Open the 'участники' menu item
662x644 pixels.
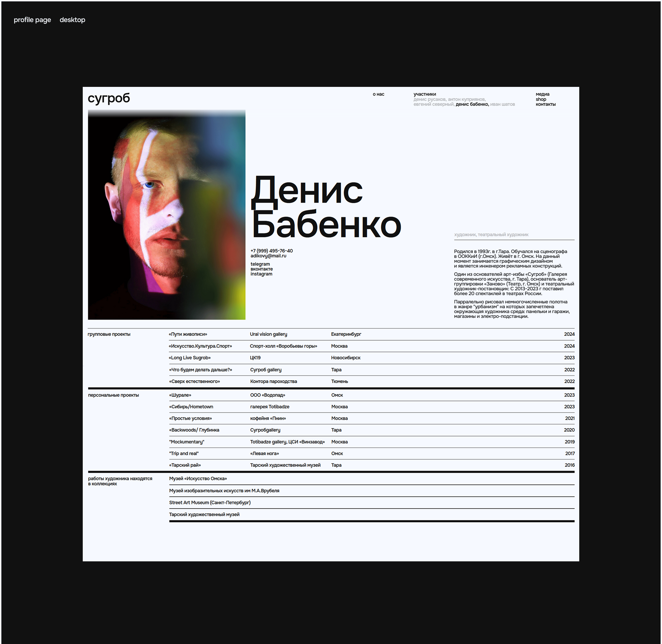point(424,94)
